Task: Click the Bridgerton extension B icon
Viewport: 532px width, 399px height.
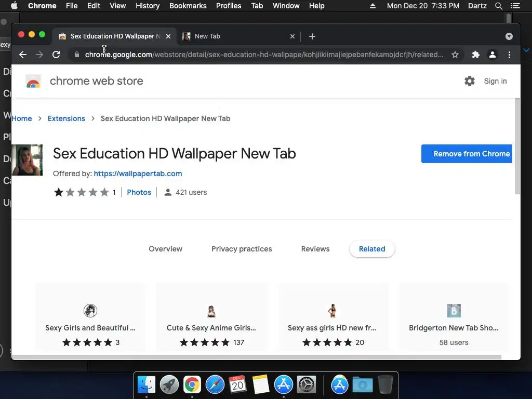Action: click(x=454, y=311)
